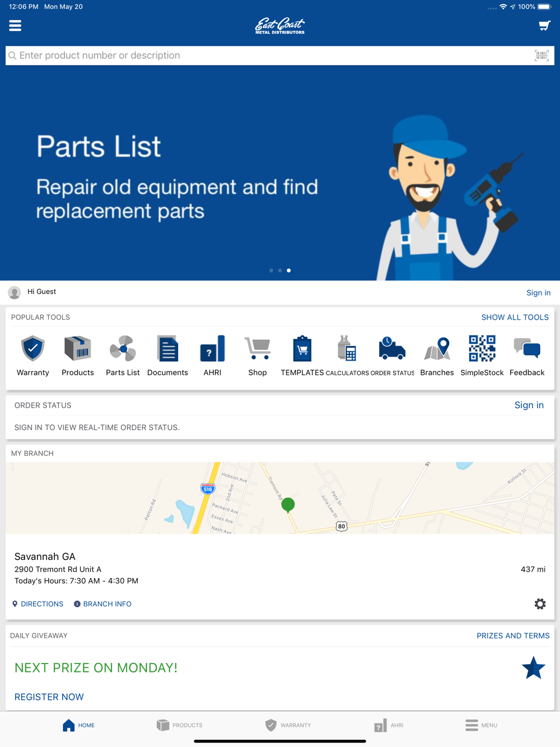Switch to the Warranty bottom tab
The width and height of the screenshot is (560, 747).
pyautogui.click(x=288, y=725)
